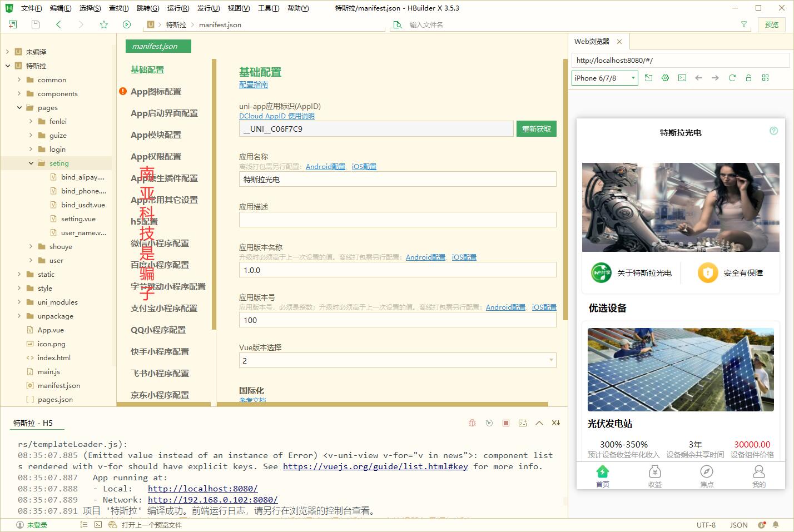Switch to the manifest.json editor tab
Image resolution: width=794 pixels, height=532 pixels.
tap(157, 46)
